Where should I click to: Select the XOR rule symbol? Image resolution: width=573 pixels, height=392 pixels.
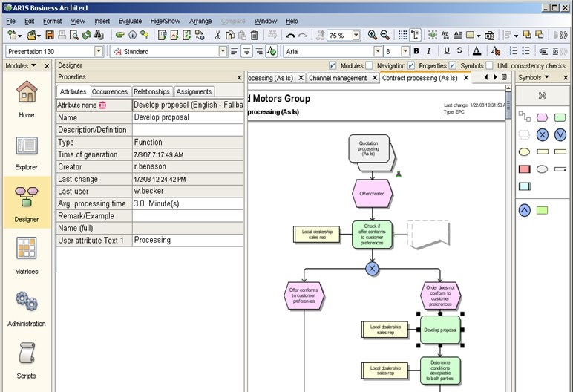pos(543,135)
